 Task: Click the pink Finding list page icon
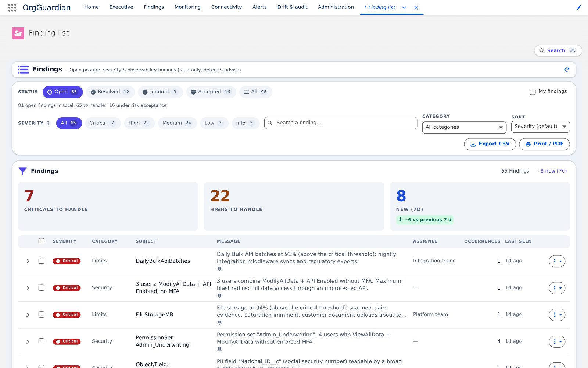tap(18, 33)
